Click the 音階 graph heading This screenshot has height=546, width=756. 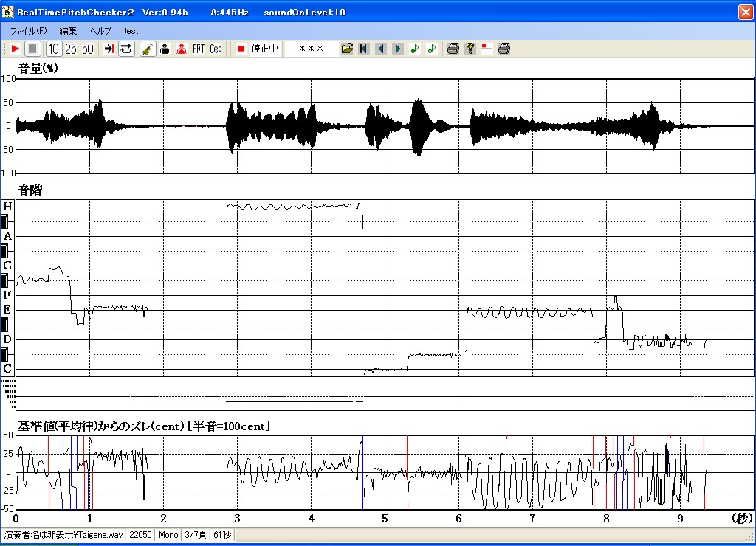click(30, 190)
